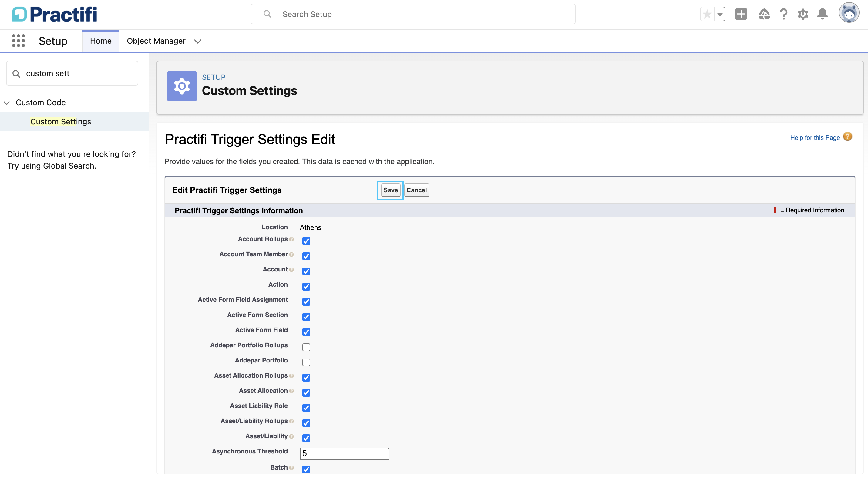
Task: Open the favorites list dropdown arrow
Action: click(x=720, y=14)
